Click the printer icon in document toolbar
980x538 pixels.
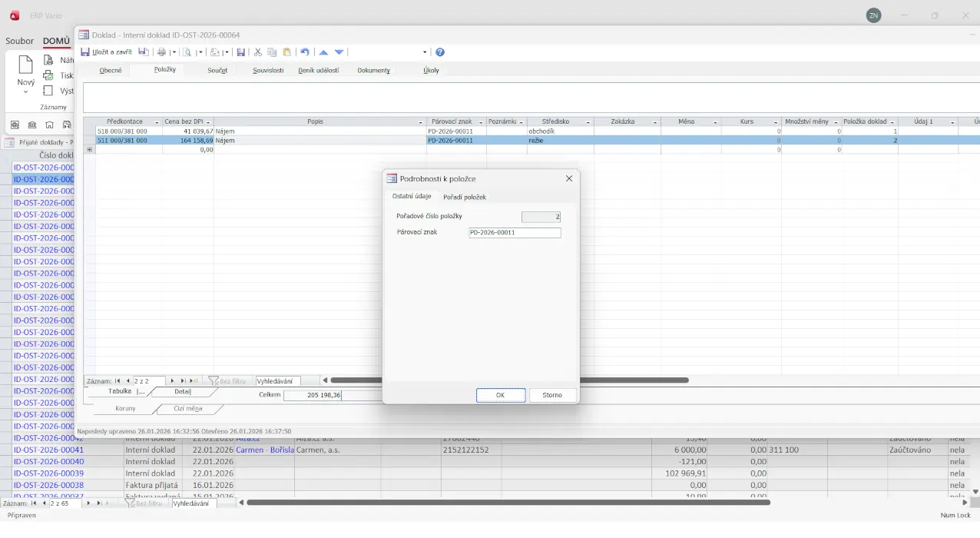(x=161, y=52)
